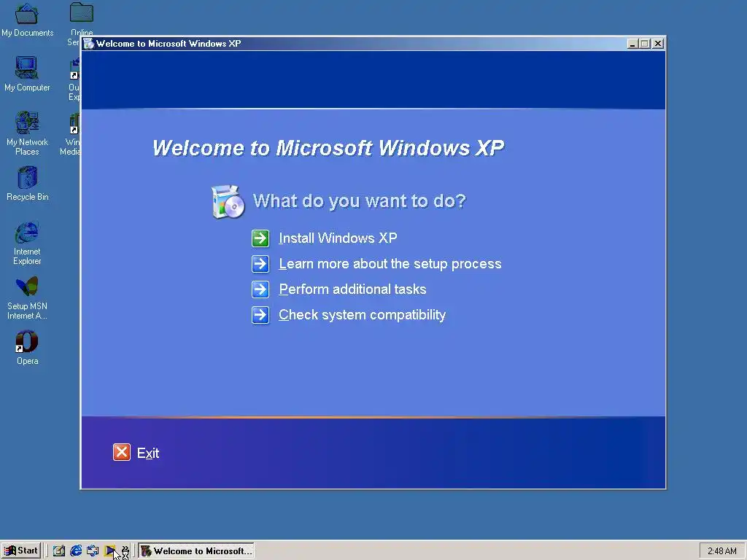Screen dimensions: 747x560
Task: Click the Show Desktop Quick Launch icon
Action: (x=59, y=551)
